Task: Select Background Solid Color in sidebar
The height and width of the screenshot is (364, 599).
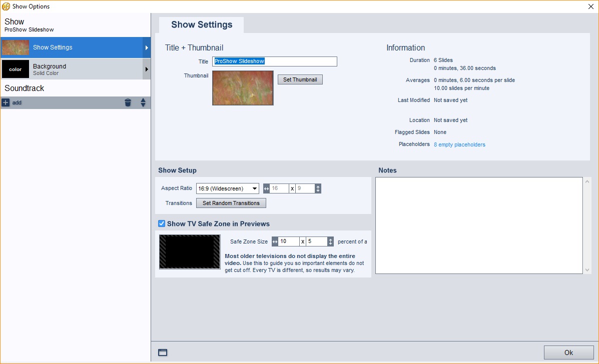Action: click(x=75, y=69)
